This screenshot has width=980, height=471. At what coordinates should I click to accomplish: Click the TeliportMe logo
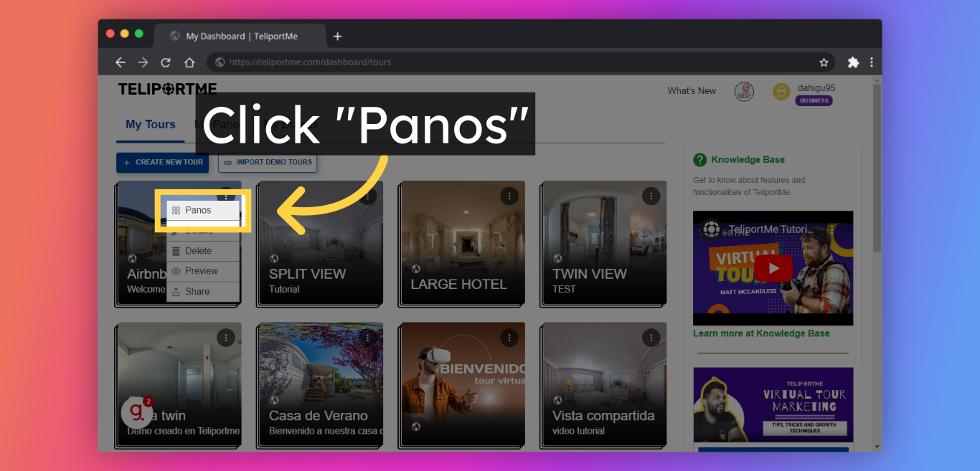click(168, 90)
